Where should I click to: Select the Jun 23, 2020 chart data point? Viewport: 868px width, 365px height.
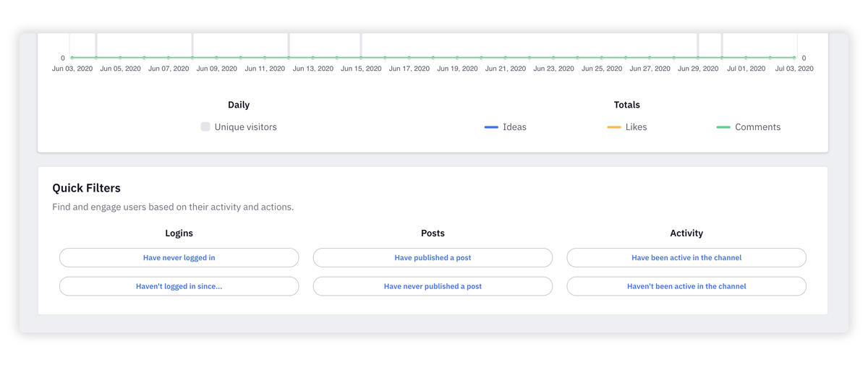[x=553, y=57]
